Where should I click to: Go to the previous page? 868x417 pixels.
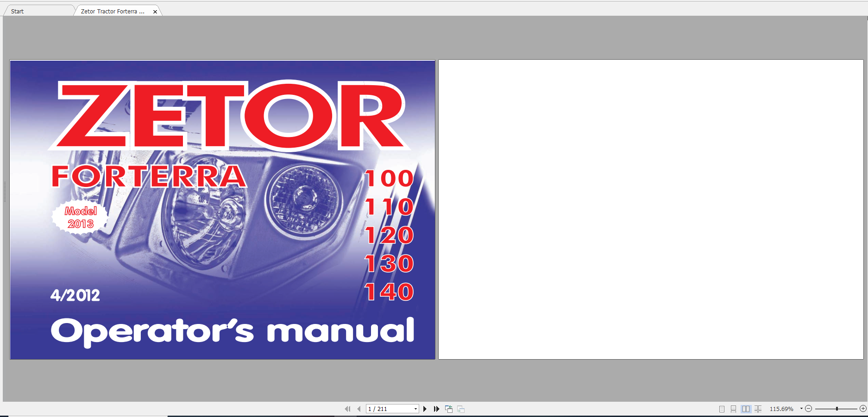[x=359, y=409]
